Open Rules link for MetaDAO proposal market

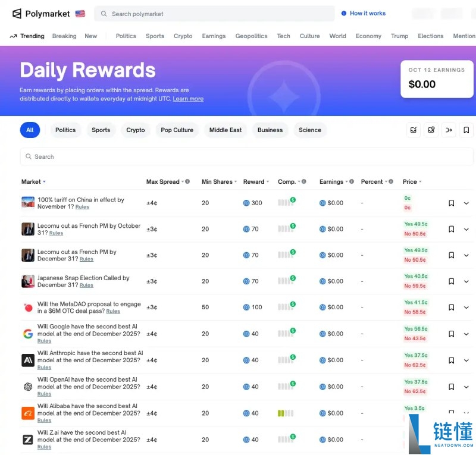(113, 311)
